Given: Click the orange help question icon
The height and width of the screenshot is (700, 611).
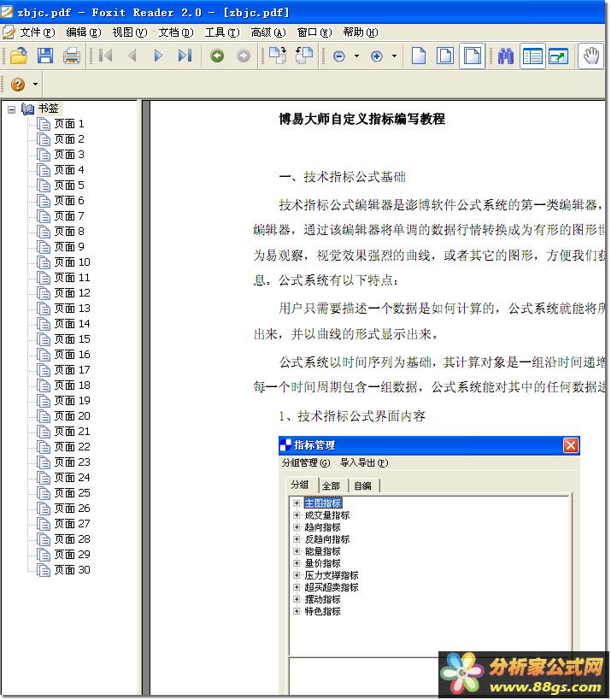Looking at the screenshot, I should point(18,84).
